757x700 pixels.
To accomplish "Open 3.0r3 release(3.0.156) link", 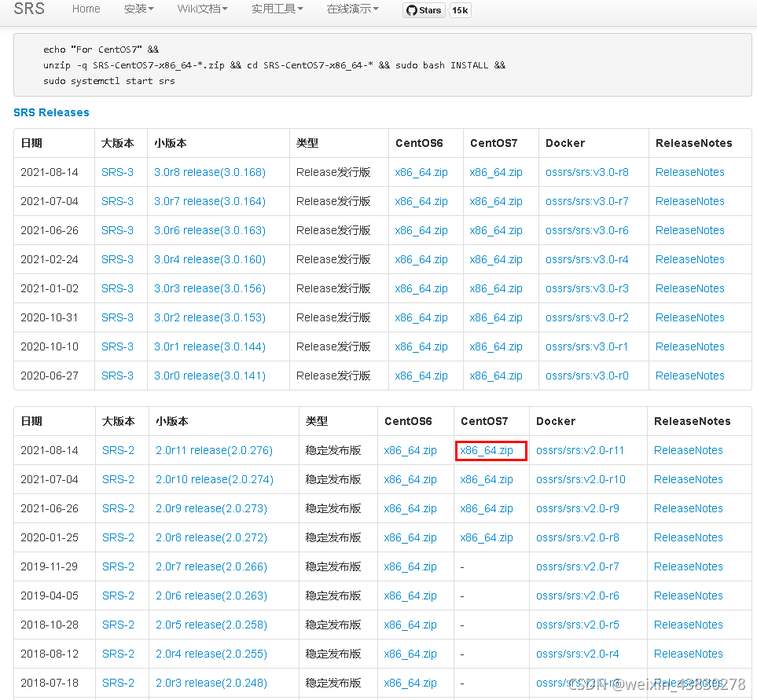I will tap(210, 288).
